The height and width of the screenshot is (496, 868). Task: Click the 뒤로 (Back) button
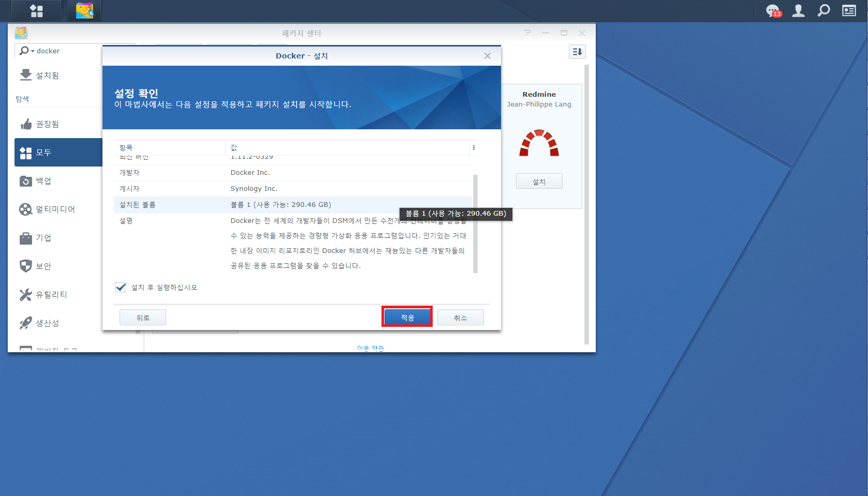click(x=143, y=318)
